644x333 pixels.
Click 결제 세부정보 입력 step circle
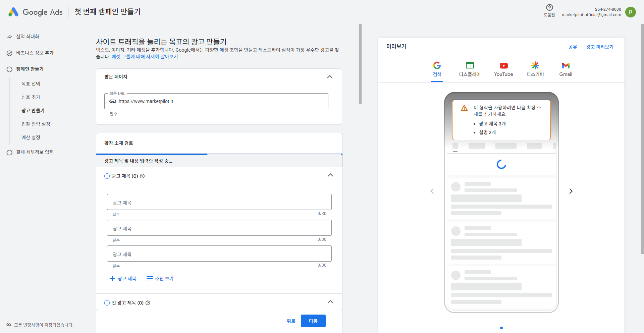coord(9,152)
